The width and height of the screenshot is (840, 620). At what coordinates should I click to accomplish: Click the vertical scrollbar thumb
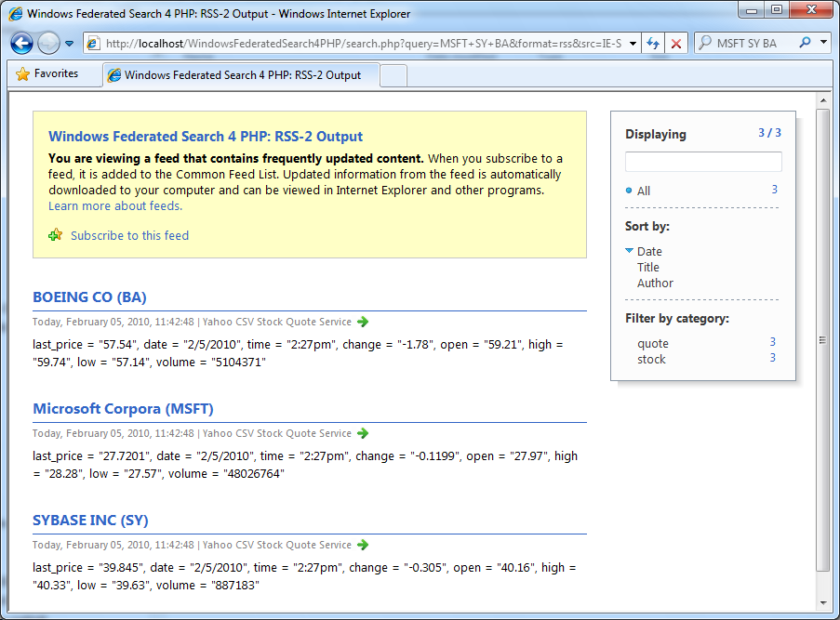tap(823, 340)
